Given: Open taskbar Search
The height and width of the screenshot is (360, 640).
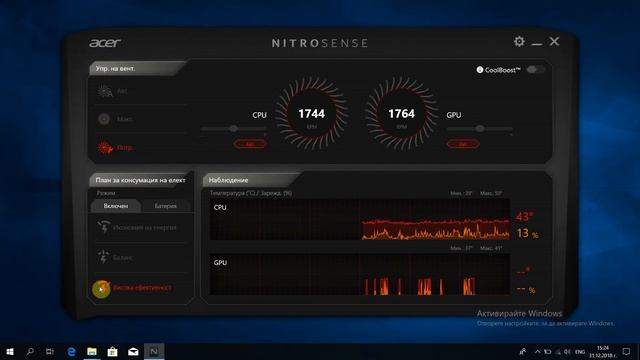Looking at the screenshot, I should click(x=30, y=351).
